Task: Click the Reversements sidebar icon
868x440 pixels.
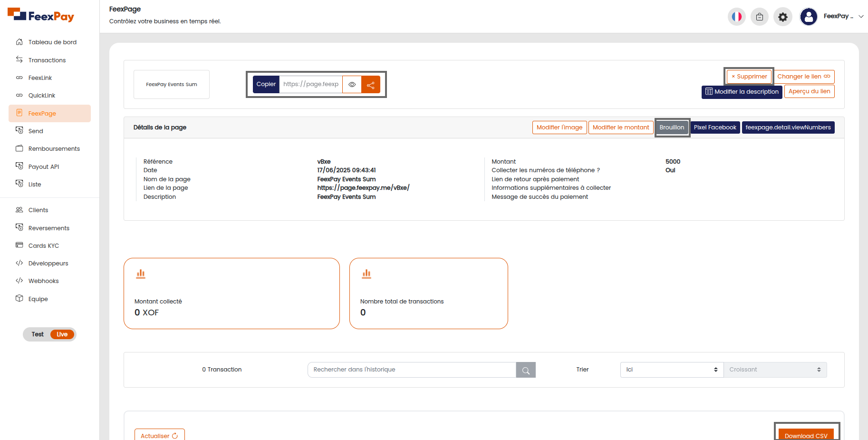Action: pos(19,227)
